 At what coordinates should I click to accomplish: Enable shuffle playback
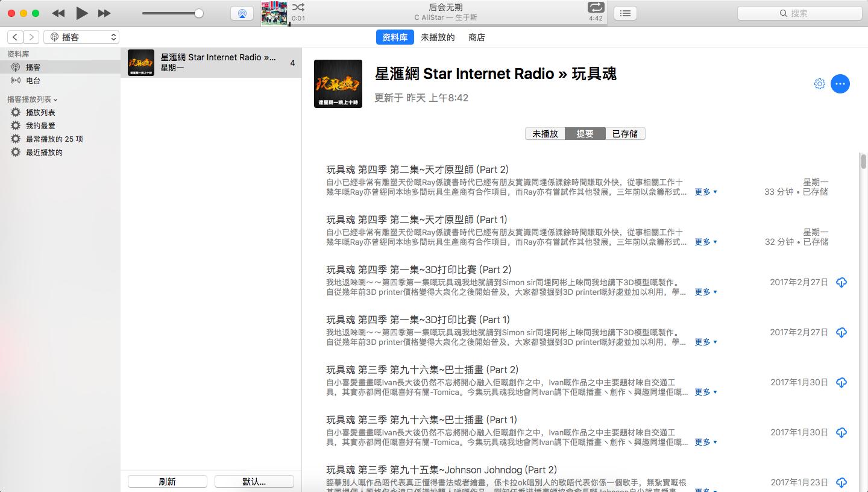298,8
